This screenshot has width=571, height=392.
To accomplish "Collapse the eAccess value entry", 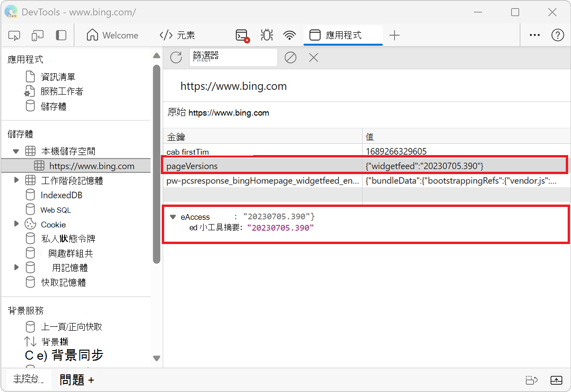I will (173, 216).
